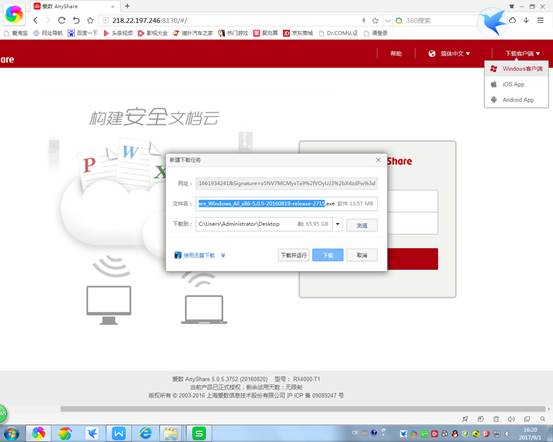Click the blue Download button in dialog
Screen dimensions: 553x442
point(328,255)
